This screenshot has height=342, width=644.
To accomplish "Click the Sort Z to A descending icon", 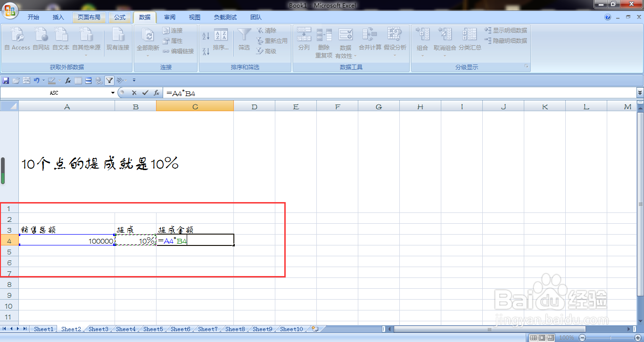I will (206, 51).
